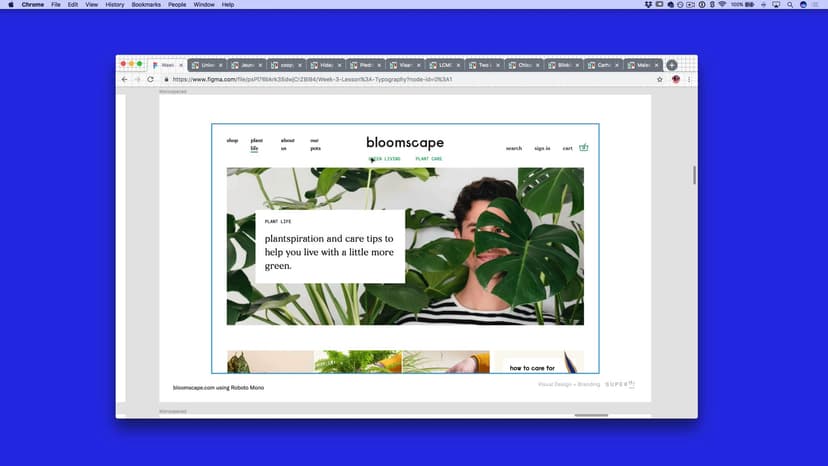This screenshot has height=466, width=828.
Task: Open the Apple menu
Action: (11, 4)
